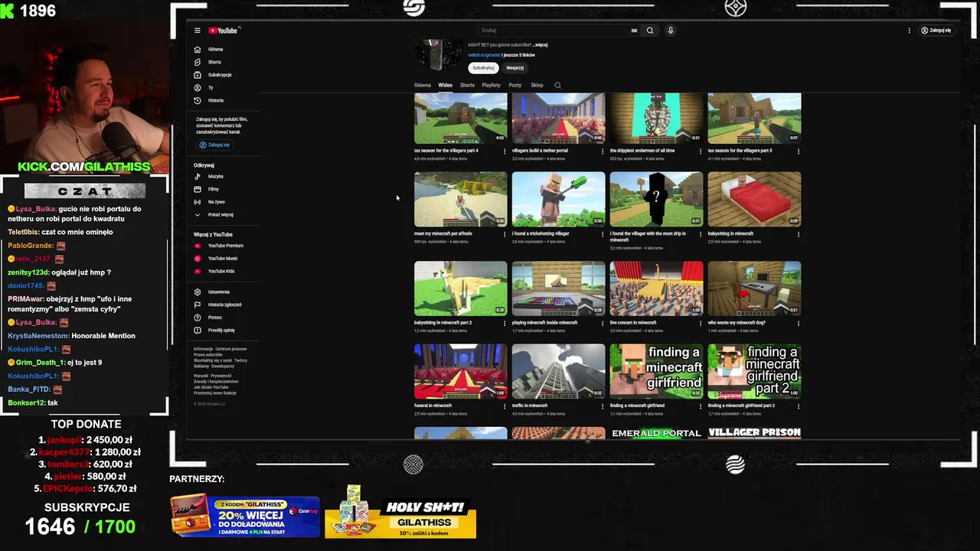The width and height of the screenshot is (980, 551).
Task: Click the sidebar Zaloguj się button
Action: click(x=214, y=145)
